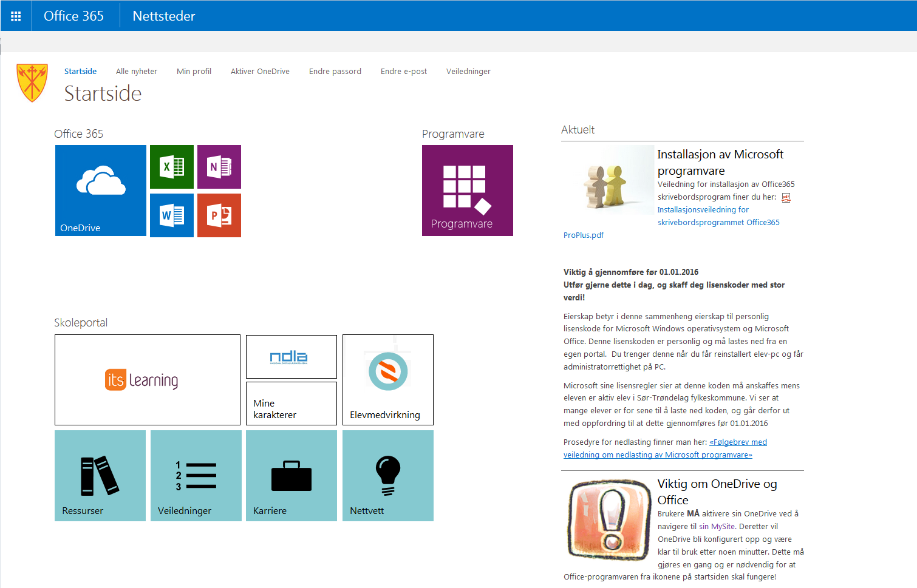Open the Ressurser books tile

pos(100,476)
